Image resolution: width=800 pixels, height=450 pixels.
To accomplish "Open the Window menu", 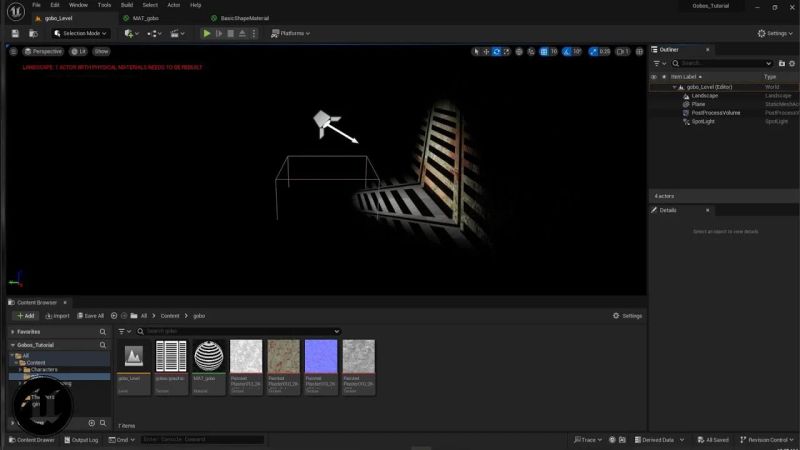I will pyautogui.click(x=78, y=5).
